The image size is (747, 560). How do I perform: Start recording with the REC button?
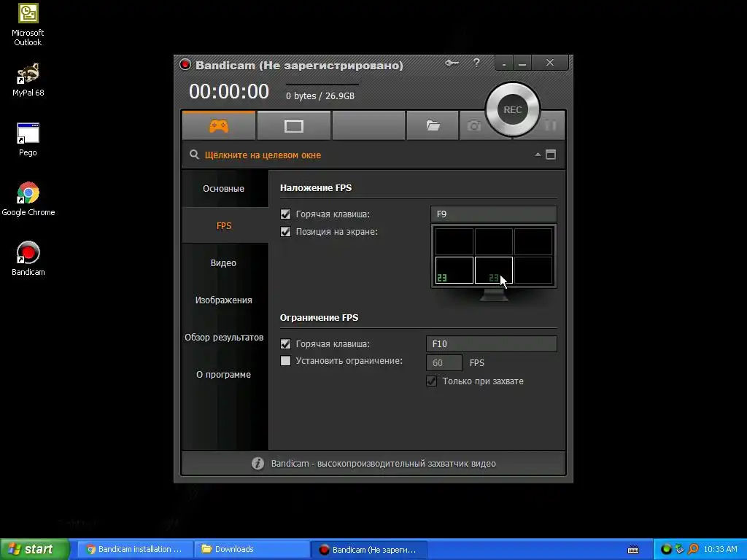[513, 109]
